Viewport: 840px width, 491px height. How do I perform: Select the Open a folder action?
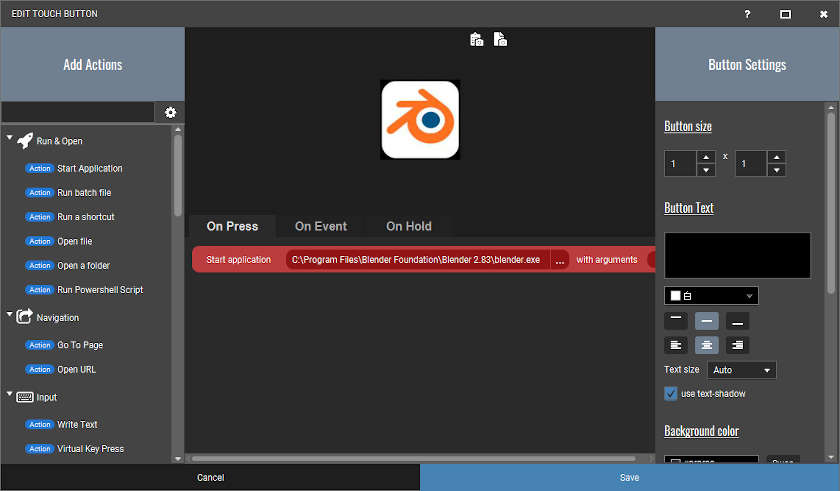(x=68, y=265)
